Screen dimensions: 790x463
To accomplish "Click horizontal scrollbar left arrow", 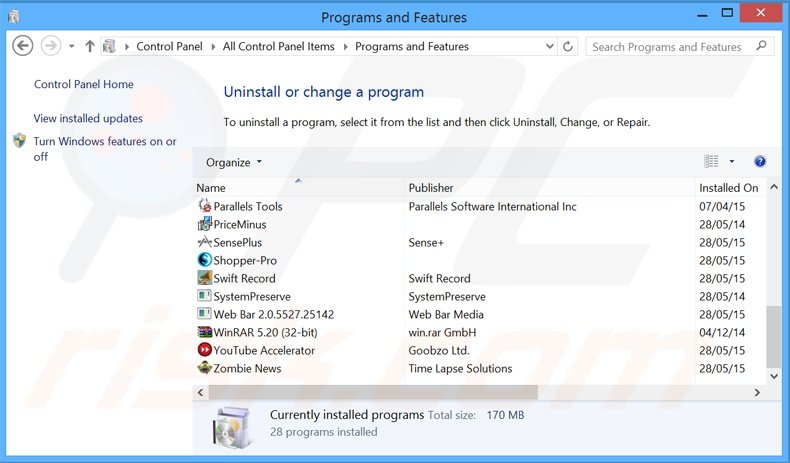I will coord(201,392).
